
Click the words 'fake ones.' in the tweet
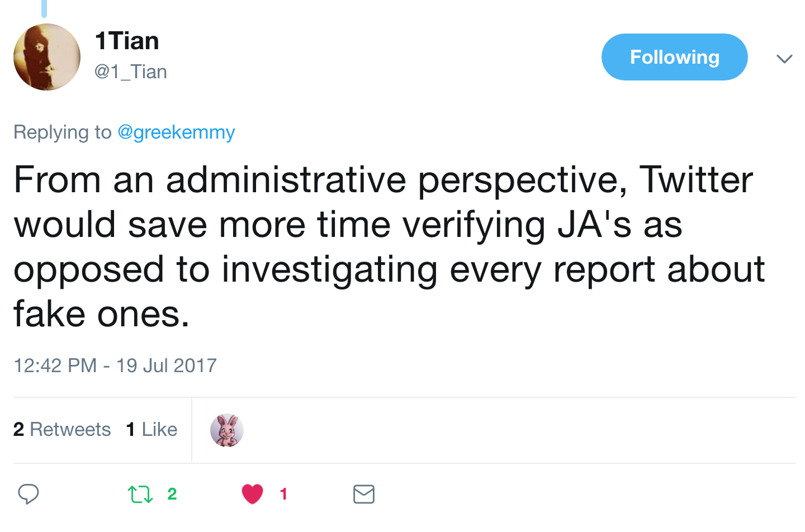click(x=102, y=314)
